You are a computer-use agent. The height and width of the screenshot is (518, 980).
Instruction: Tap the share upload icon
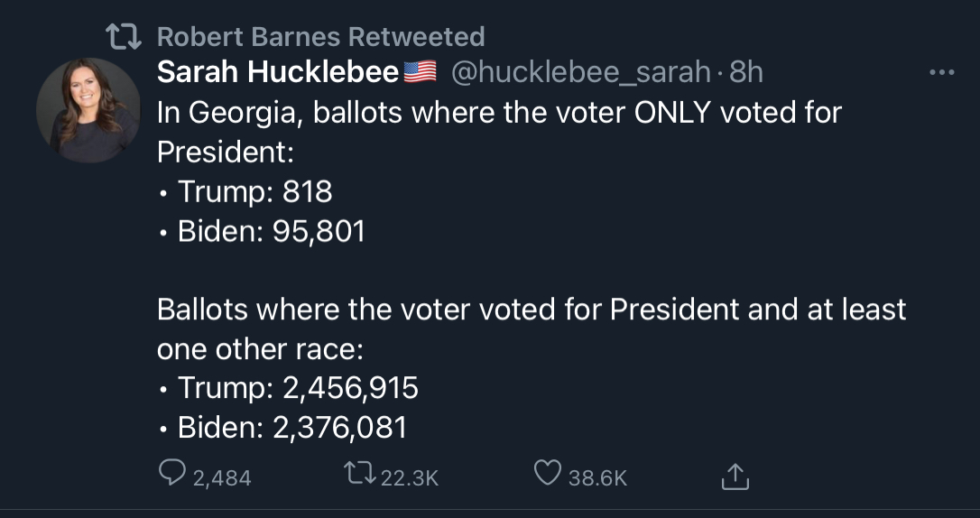[735, 476]
